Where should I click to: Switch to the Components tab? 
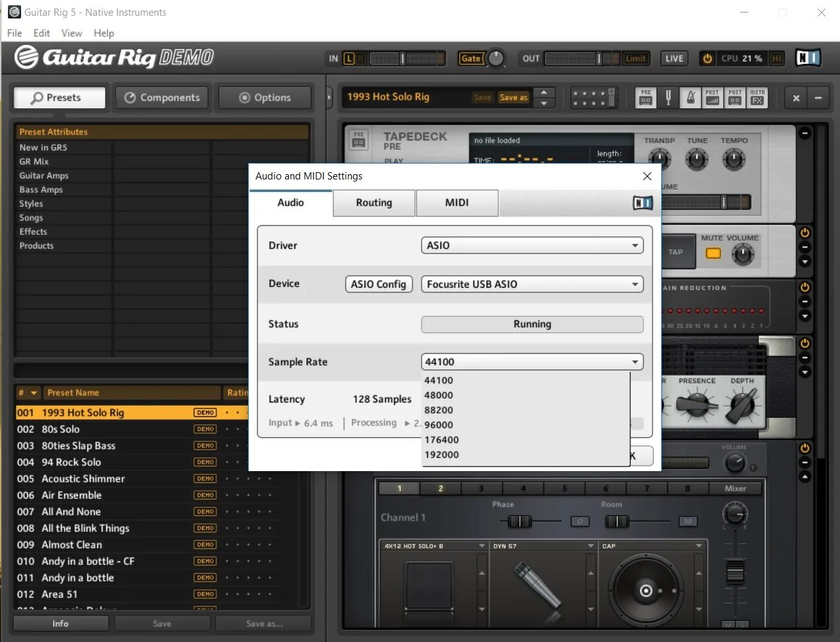coord(162,97)
